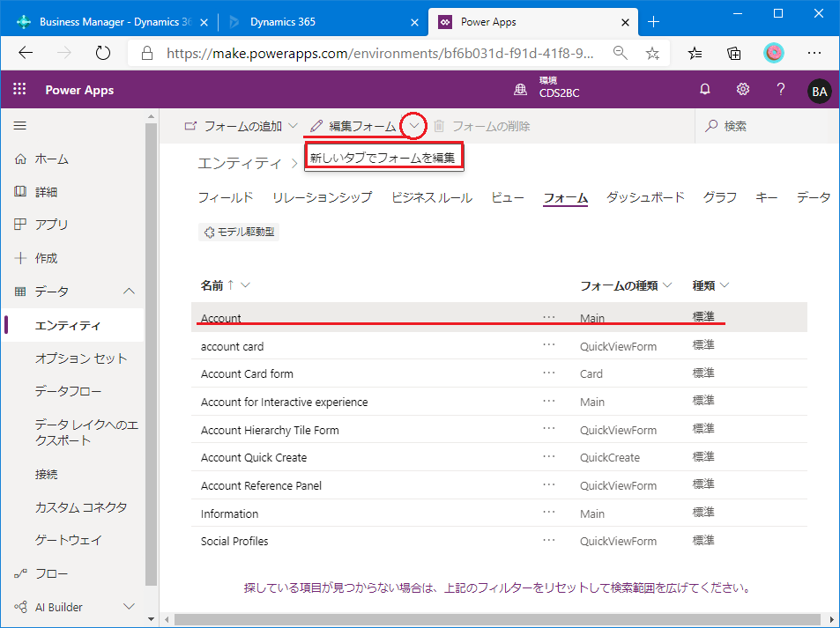Close the Dynamics 365 browser tab
840x628 pixels.
[x=414, y=23]
